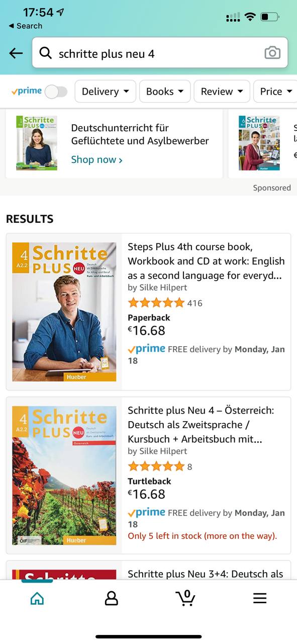The image size is (297, 644).
Task: Open the Price filter dropdown
Action: coord(275,91)
